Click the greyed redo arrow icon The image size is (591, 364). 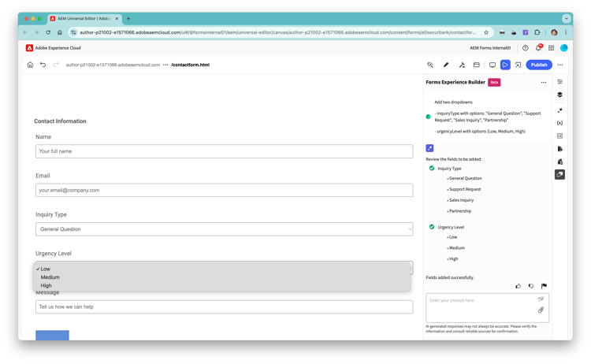(56, 65)
